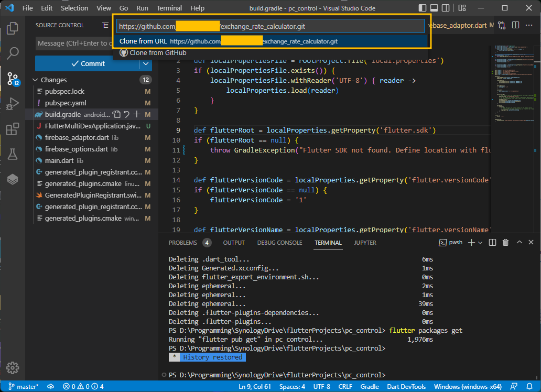541x392 pixels.
Task: Open Customize Layout icon in title bar
Action: coord(462,8)
